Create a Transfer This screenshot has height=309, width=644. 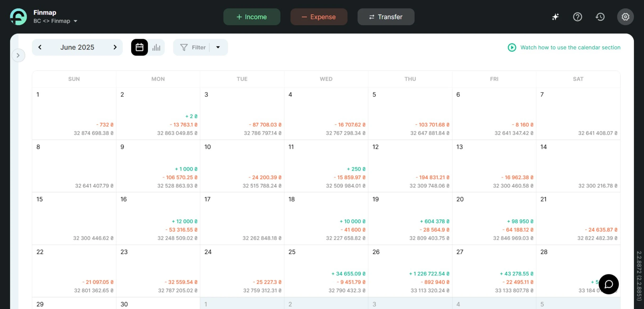[x=385, y=17]
